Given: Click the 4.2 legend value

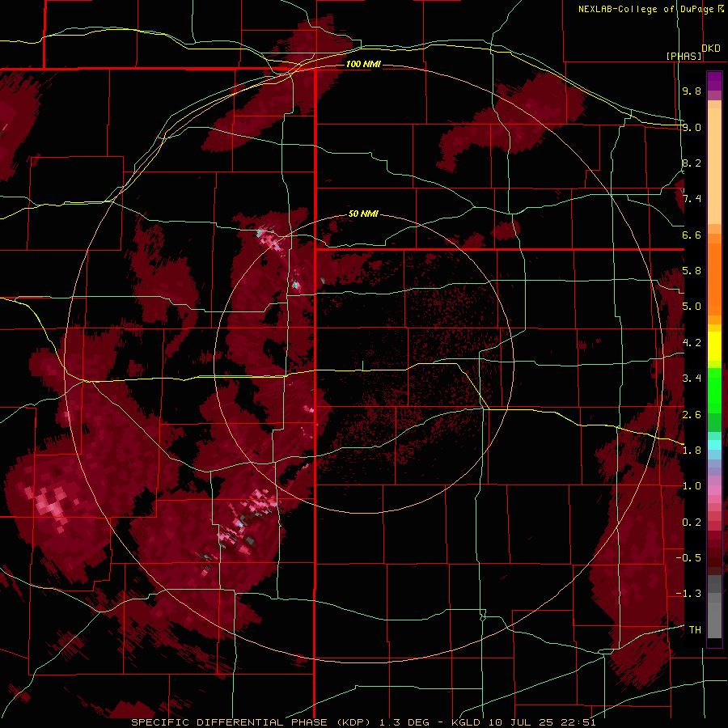Looking at the screenshot, I should click(692, 343).
